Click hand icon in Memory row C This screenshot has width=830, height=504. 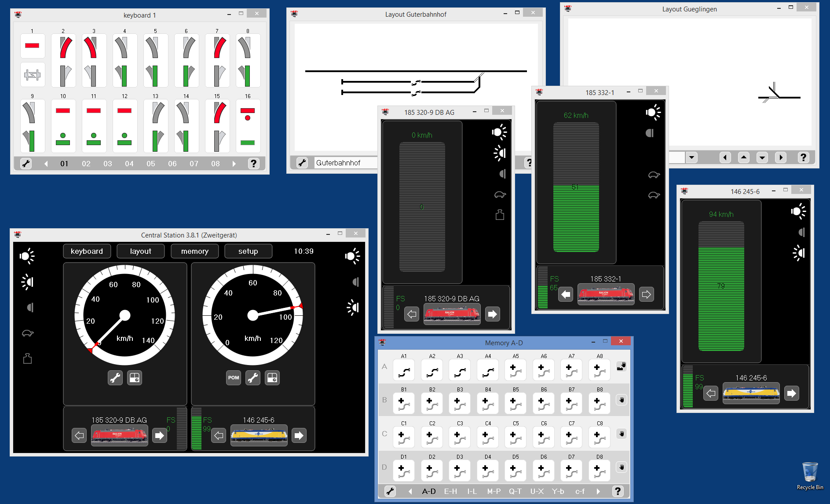tap(621, 434)
